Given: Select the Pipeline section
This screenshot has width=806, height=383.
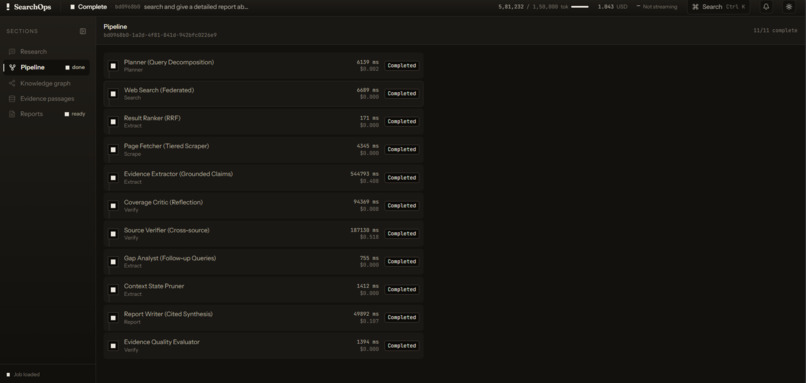Looking at the screenshot, I should [46, 67].
